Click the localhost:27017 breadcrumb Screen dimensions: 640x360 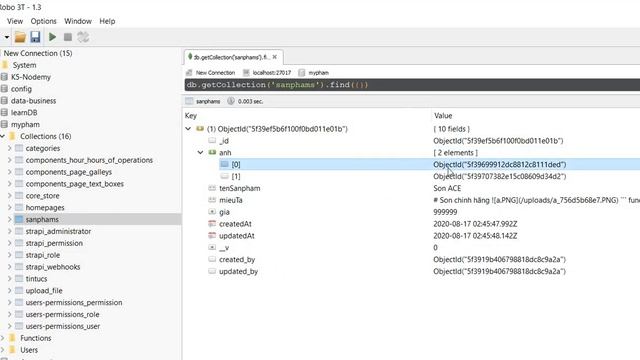click(271, 73)
